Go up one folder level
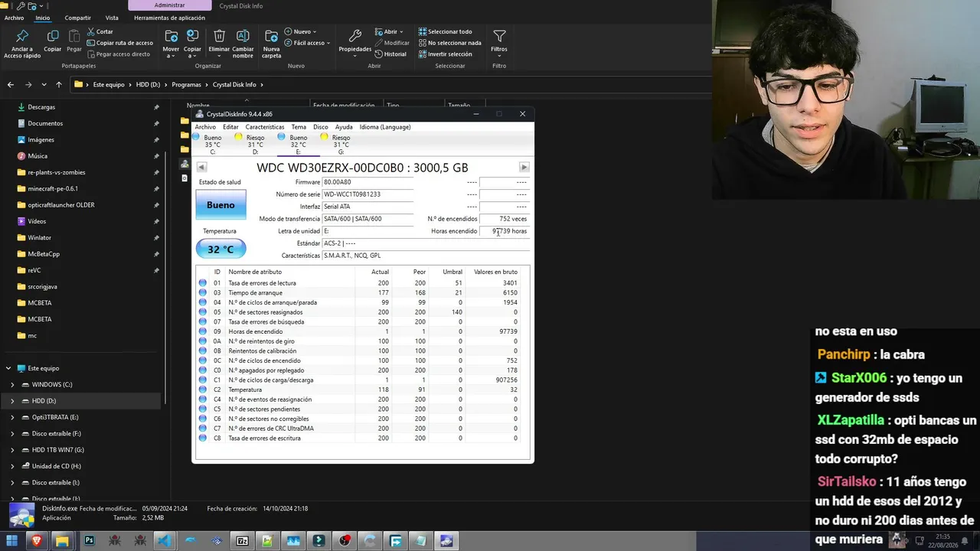Screen dimensions: 980x551 pyautogui.click(x=58, y=85)
